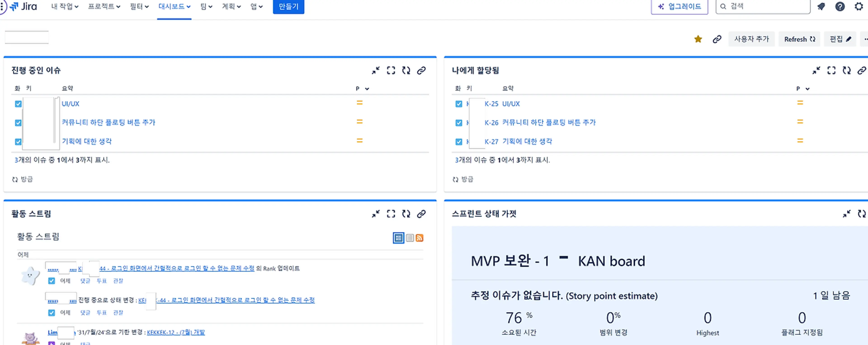Open notifications megaphone icon
Screen dimensions: 868x345
(821, 6)
